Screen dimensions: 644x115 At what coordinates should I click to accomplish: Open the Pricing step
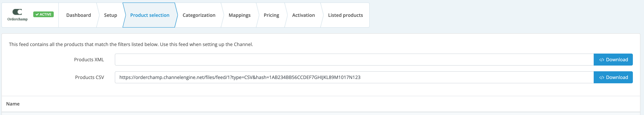point(271,15)
